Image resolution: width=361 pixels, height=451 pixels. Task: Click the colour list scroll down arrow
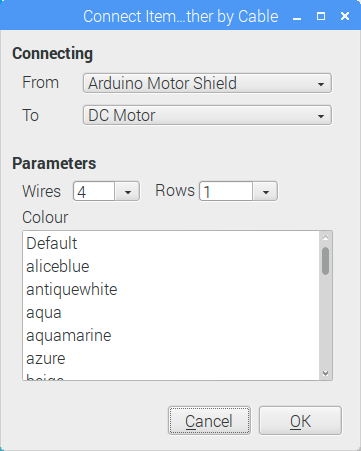(326, 374)
